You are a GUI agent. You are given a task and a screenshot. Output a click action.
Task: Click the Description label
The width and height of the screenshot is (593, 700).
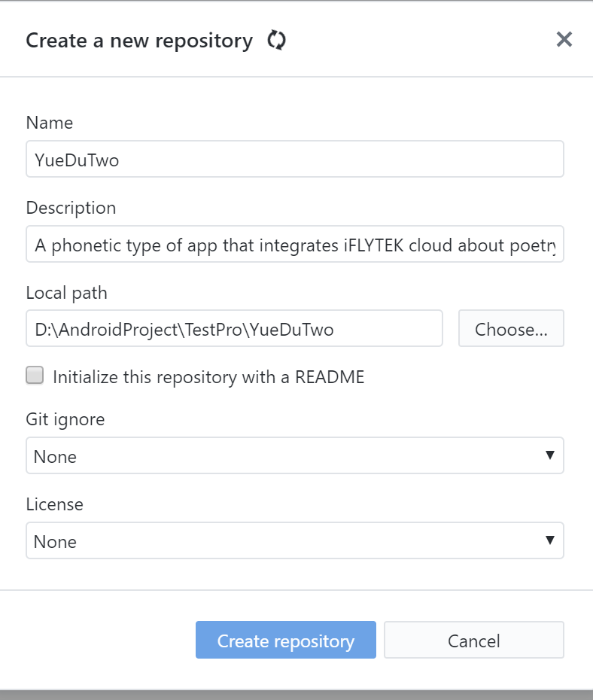[71, 208]
